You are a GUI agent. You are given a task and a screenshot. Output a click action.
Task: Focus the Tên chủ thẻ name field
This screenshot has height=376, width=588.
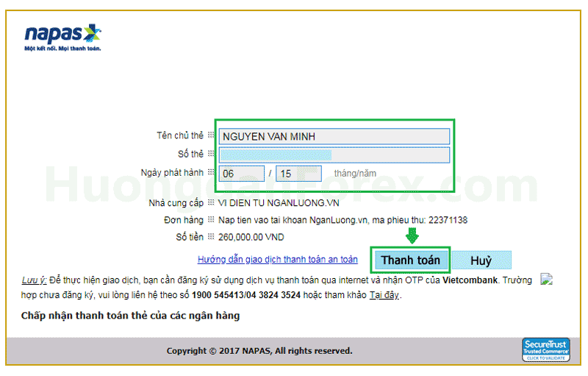coord(334,136)
